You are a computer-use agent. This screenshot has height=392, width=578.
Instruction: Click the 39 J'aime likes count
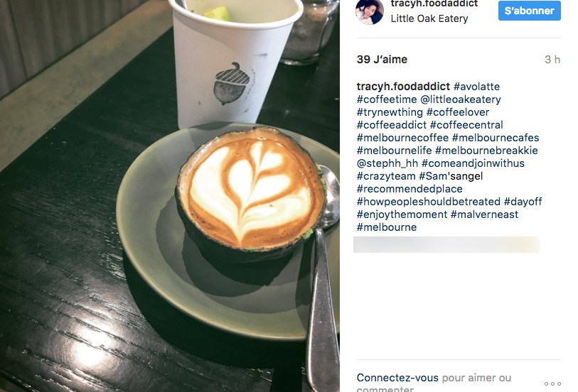382,59
